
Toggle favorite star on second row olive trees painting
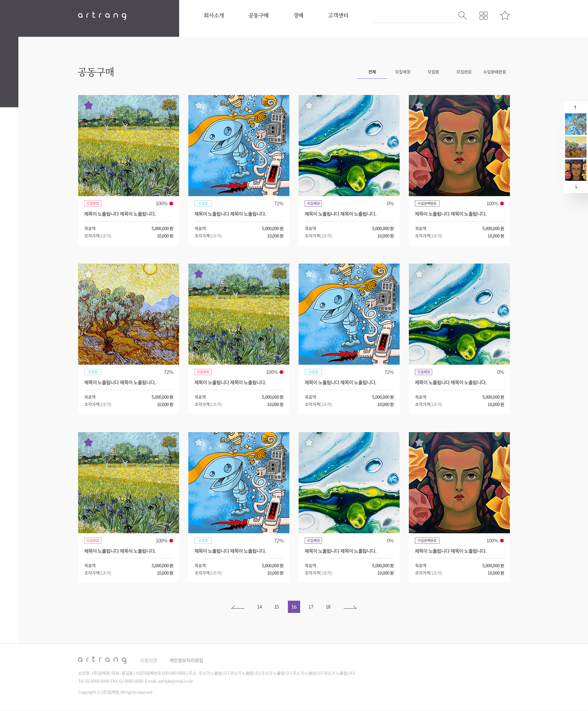(x=89, y=274)
